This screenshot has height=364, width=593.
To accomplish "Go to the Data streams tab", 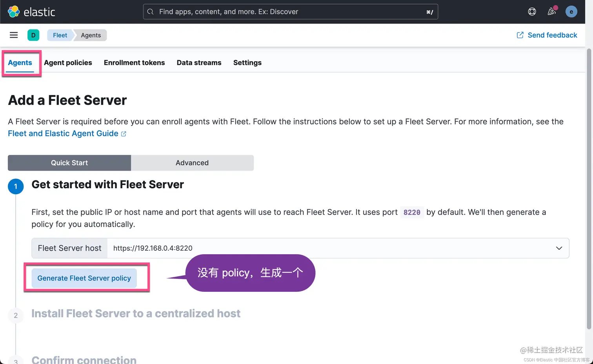I will click(199, 63).
